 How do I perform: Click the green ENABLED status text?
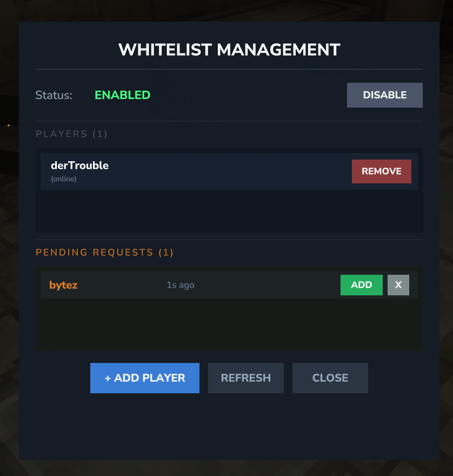pyautogui.click(x=123, y=95)
